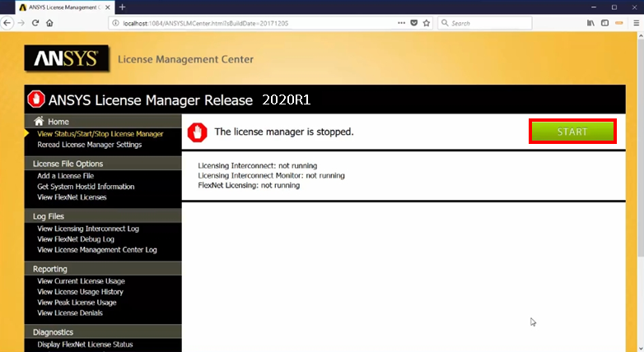Viewport: 644px width, 352px height.
Task: Bookmark this page with the star
Action: (x=427, y=23)
